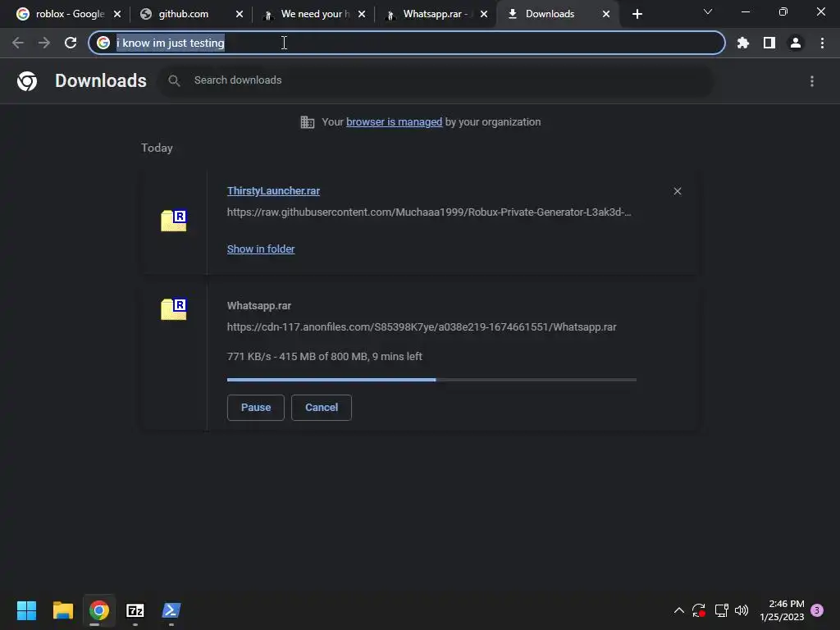
Task: Open File Explorer from the taskbar
Action: point(62,610)
